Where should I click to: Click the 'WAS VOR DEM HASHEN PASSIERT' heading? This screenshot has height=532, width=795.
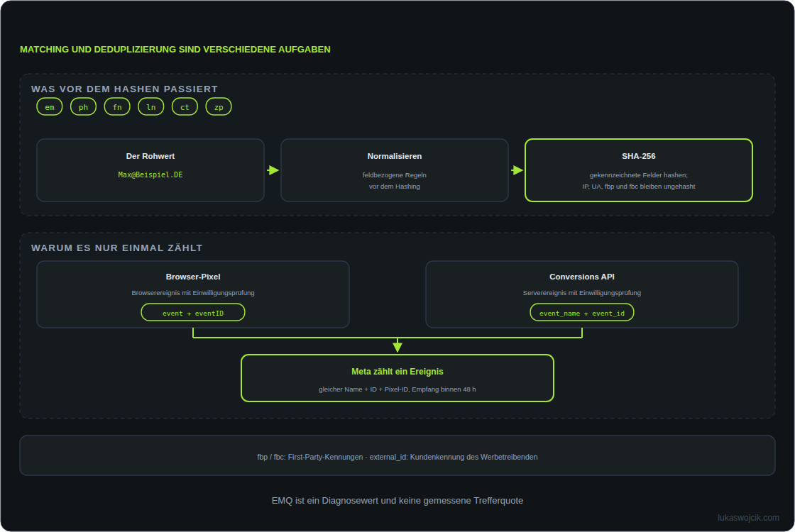(124, 89)
